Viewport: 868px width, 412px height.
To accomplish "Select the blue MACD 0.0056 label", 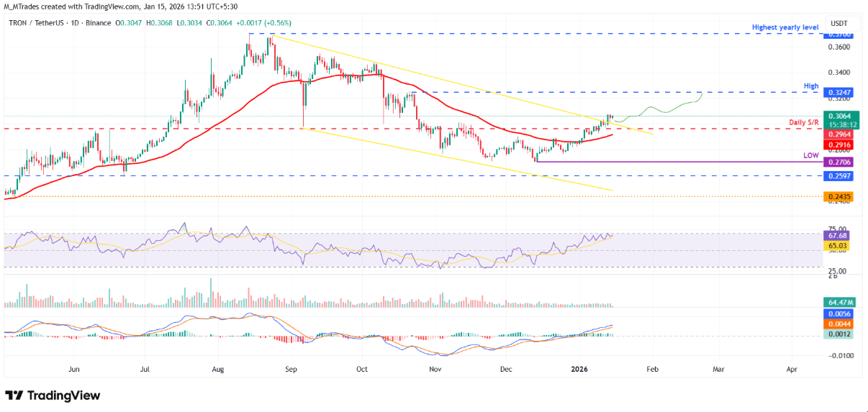I will click(x=838, y=314).
